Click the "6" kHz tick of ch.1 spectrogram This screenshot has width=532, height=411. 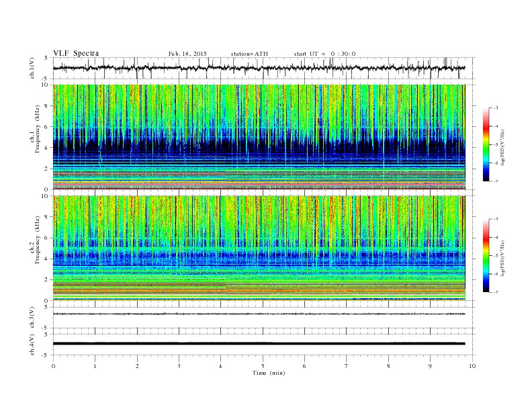46,127
